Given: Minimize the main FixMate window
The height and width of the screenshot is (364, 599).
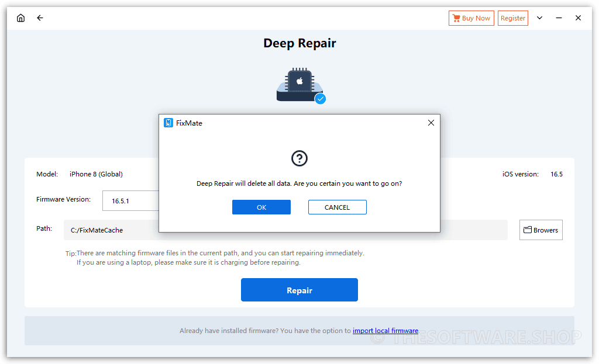Looking at the screenshot, I should pos(559,18).
